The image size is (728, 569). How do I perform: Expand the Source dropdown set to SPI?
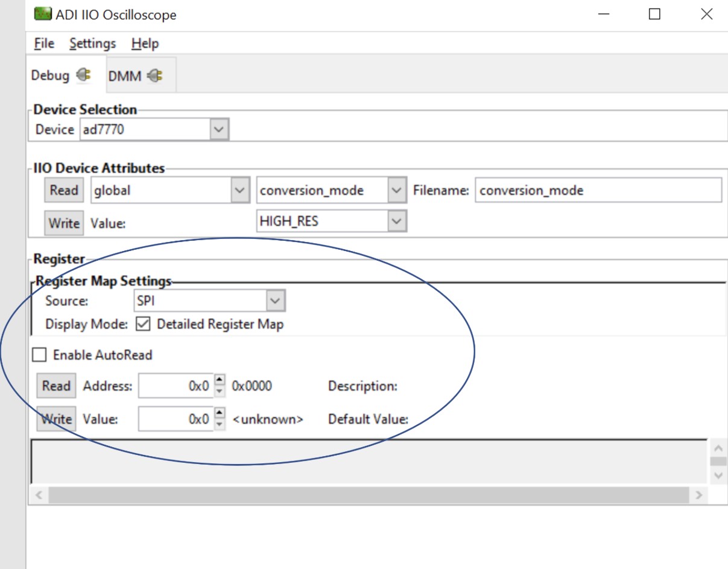(x=275, y=300)
